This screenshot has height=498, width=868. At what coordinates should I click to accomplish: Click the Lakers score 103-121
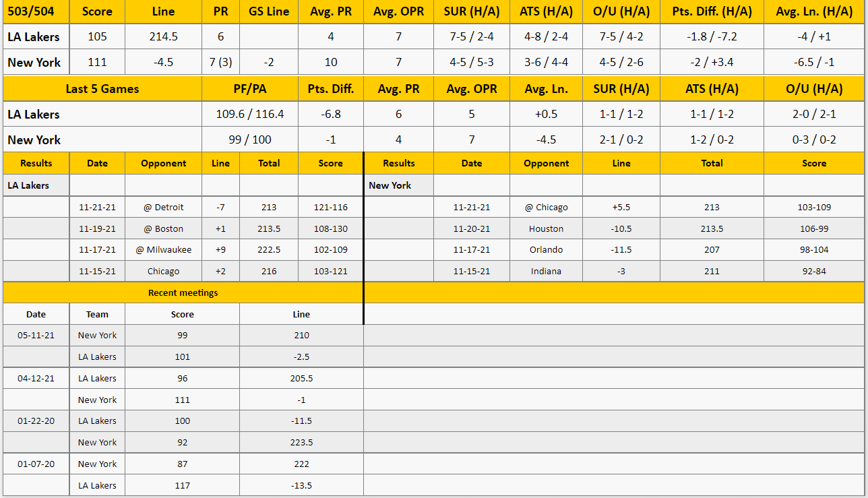tap(330, 271)
